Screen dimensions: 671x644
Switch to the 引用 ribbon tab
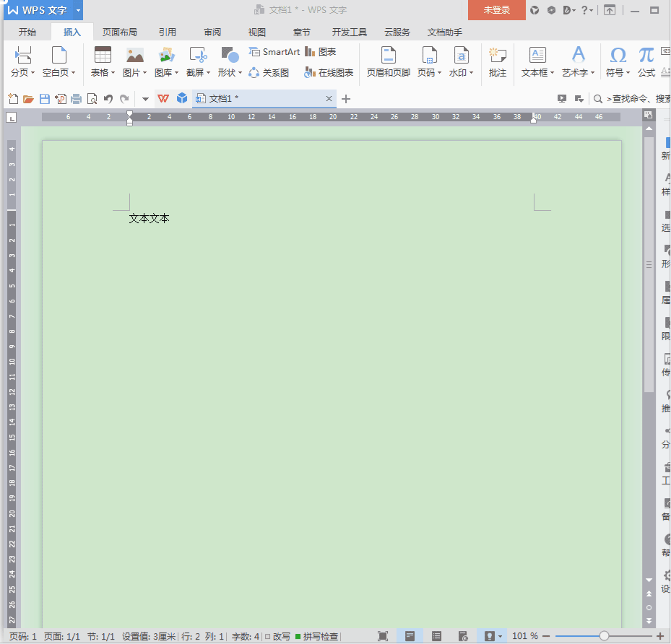pyautogui.click(x=168, y=32)
